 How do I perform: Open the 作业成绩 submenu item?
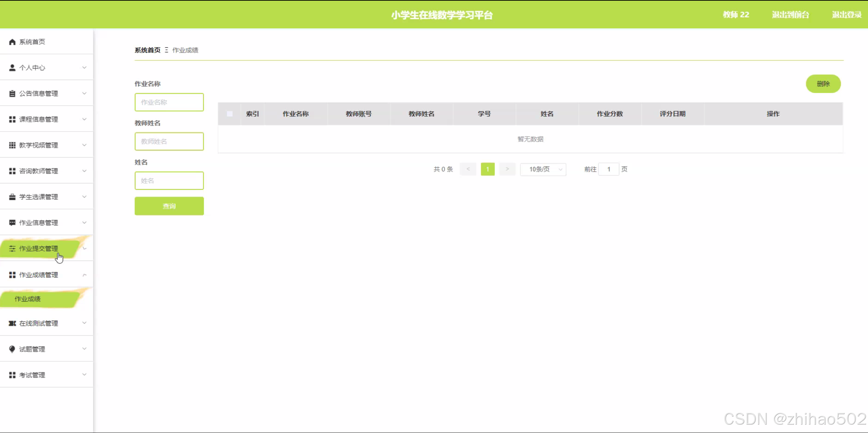[28, 299]
